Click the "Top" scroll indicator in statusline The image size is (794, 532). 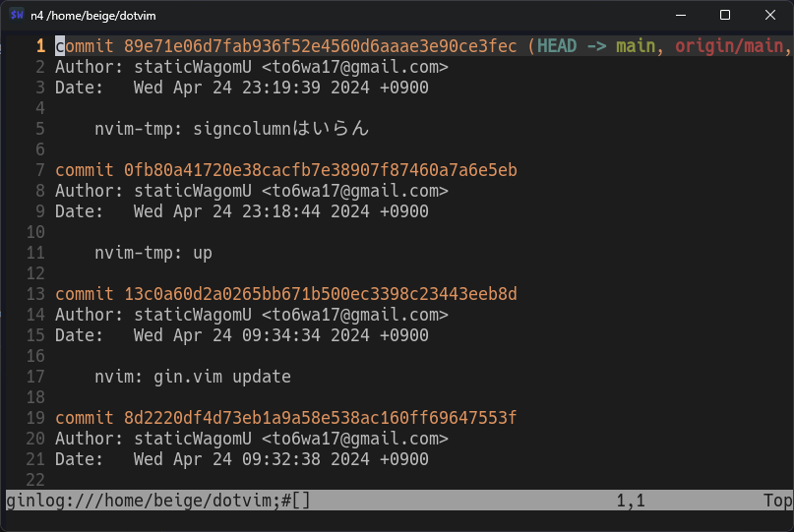[x=776, y=501]
